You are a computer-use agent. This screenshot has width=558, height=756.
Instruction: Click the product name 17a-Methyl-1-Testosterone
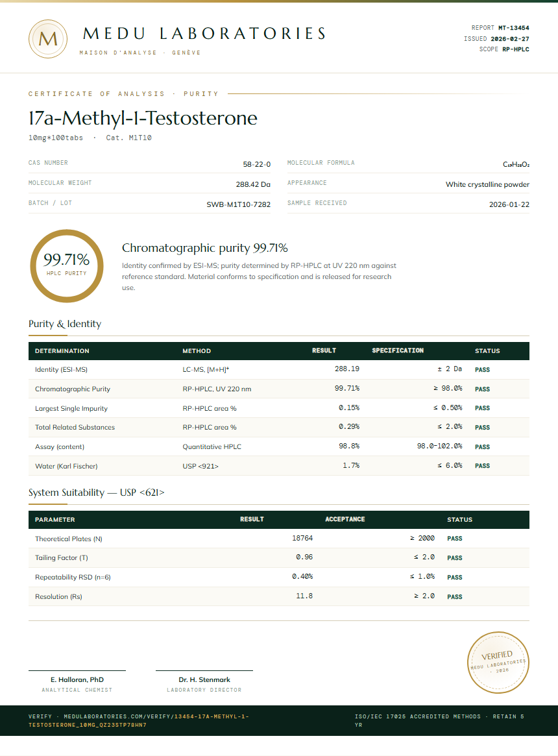click(143, 118)
